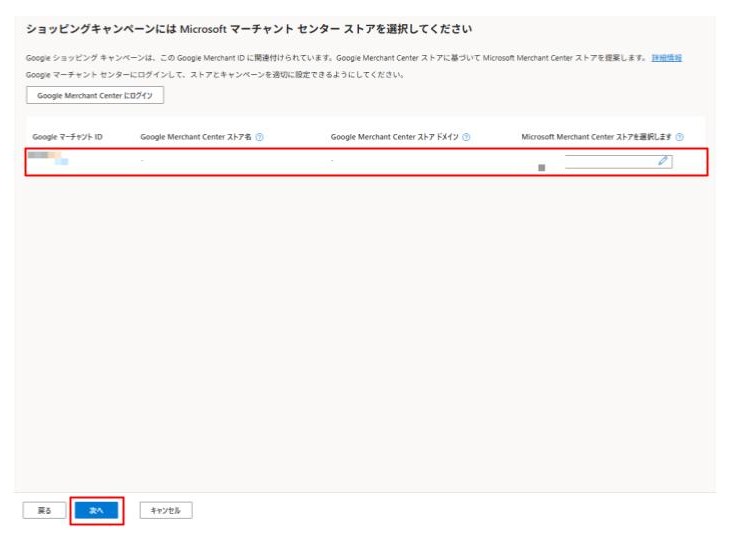Click the ショッピングキャンペーン page heading
Viewport: 735px width, 540px height.
tap(235, 29)
